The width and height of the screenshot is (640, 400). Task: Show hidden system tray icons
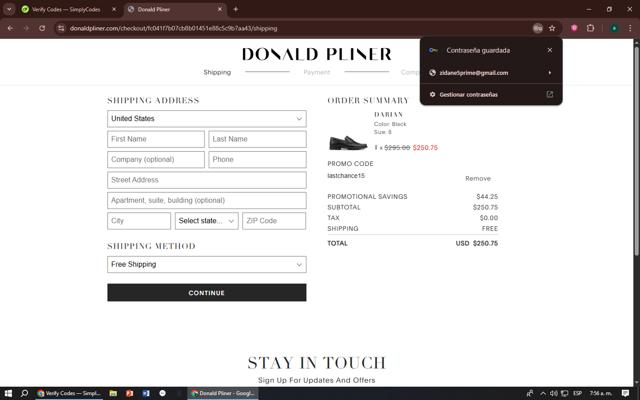(543, 393)
